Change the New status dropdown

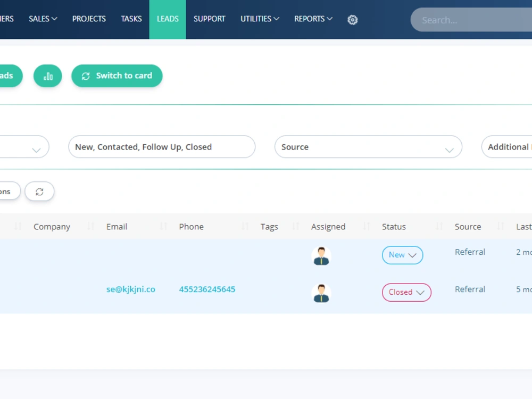[x=402, y=255]
